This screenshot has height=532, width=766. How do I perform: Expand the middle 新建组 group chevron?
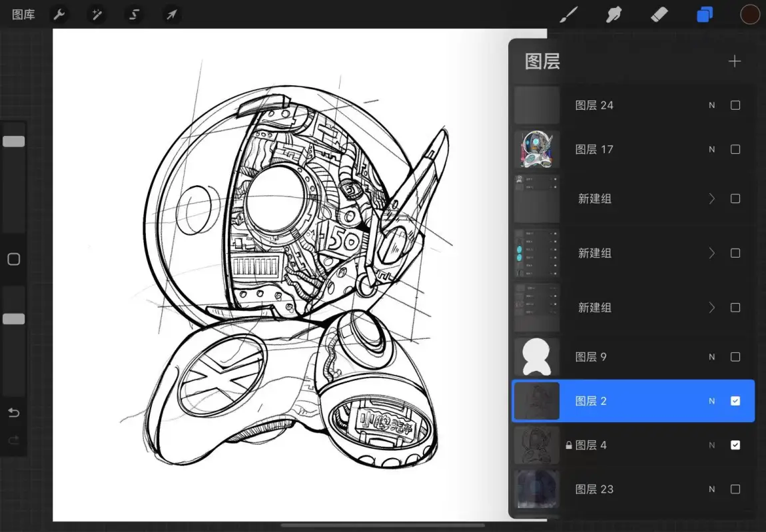(712, 253)
